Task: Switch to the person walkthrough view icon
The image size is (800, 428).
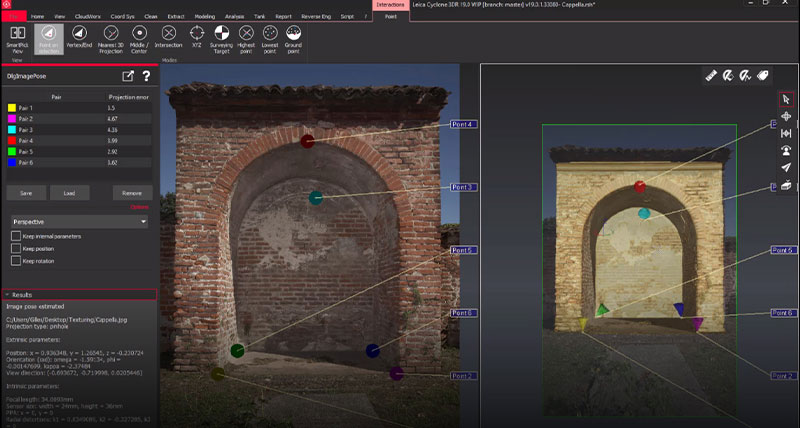Action: click(x=786, y=150)
